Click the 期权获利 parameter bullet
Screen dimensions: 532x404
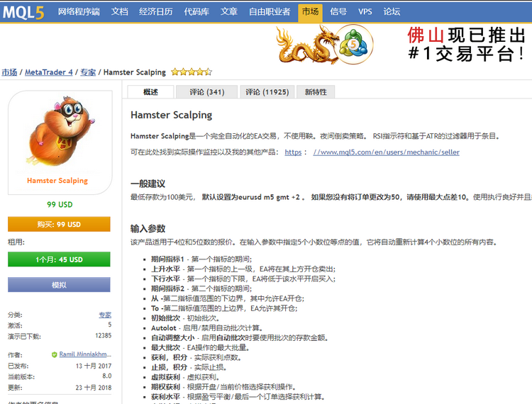point(224,387)
